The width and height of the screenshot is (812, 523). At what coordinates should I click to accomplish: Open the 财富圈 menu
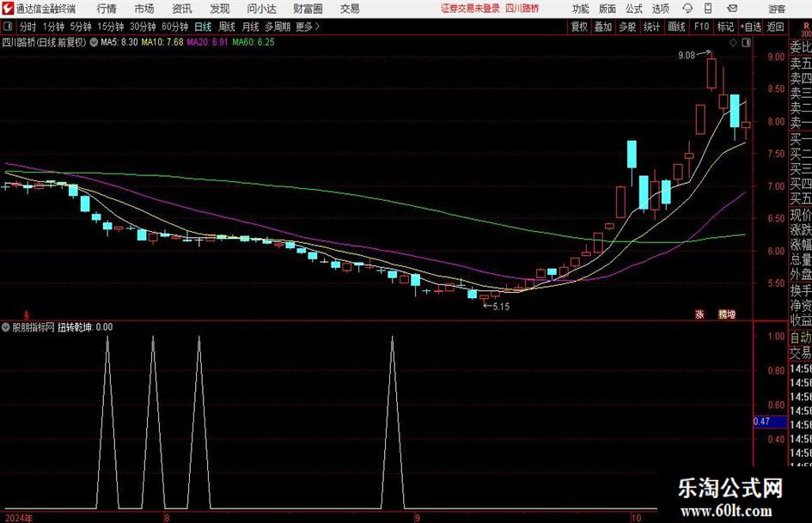tap(308, 9)
